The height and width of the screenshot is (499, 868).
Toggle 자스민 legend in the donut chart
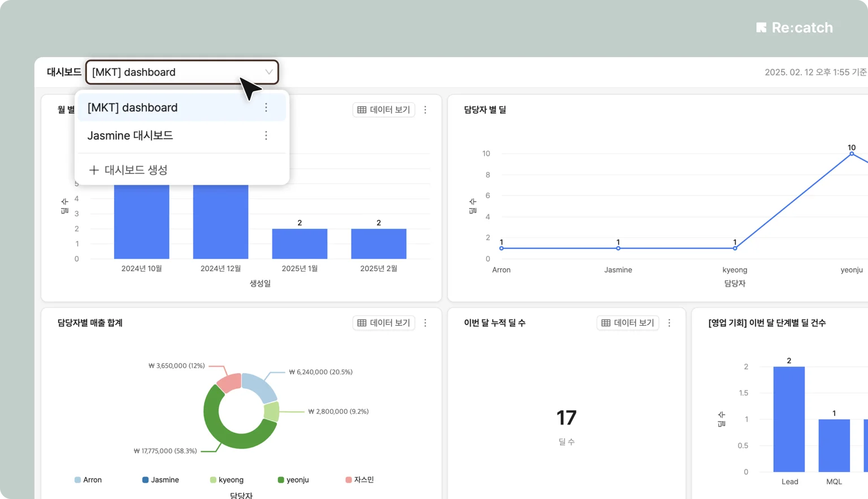point(360,480)
